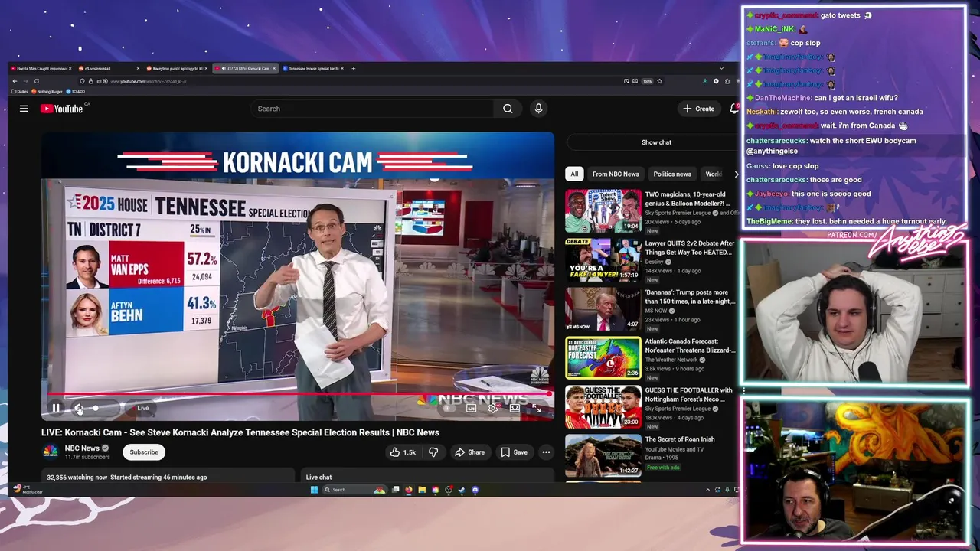Select the World chip
This screenshot has width=980, height=551.
[x=712, y=174]
